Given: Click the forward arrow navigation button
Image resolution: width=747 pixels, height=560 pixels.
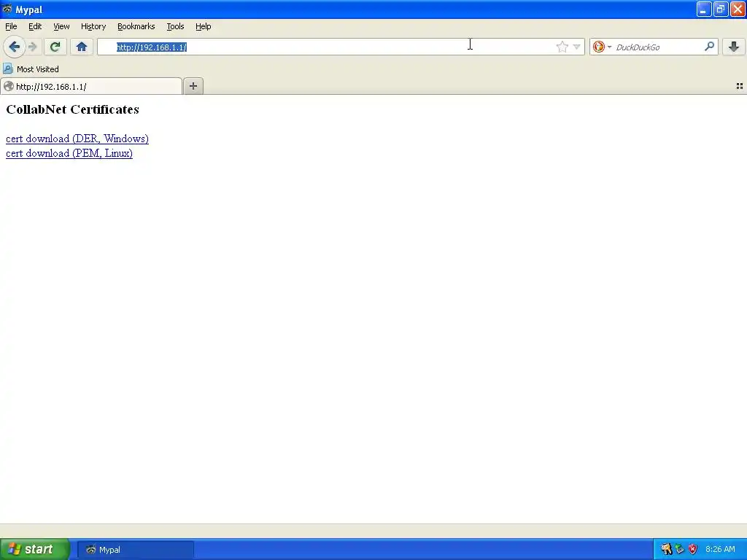Looking at the screenshot, I should (33, 47).
